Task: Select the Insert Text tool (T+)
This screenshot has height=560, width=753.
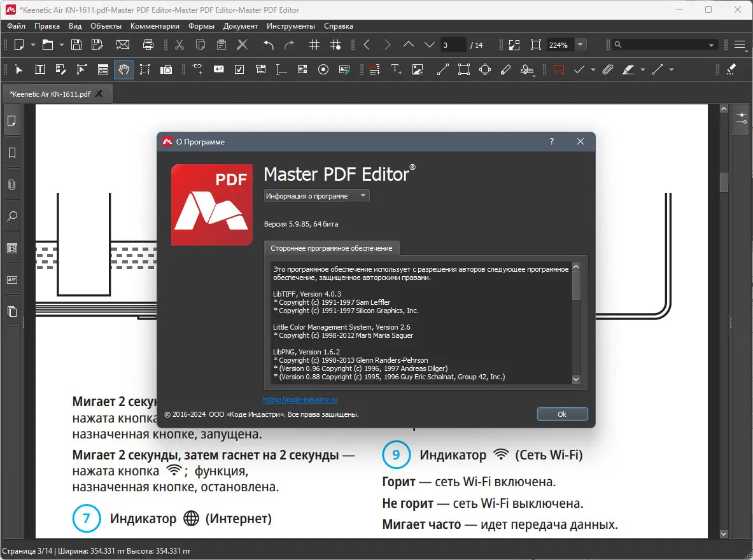Action: click(396, 69)
